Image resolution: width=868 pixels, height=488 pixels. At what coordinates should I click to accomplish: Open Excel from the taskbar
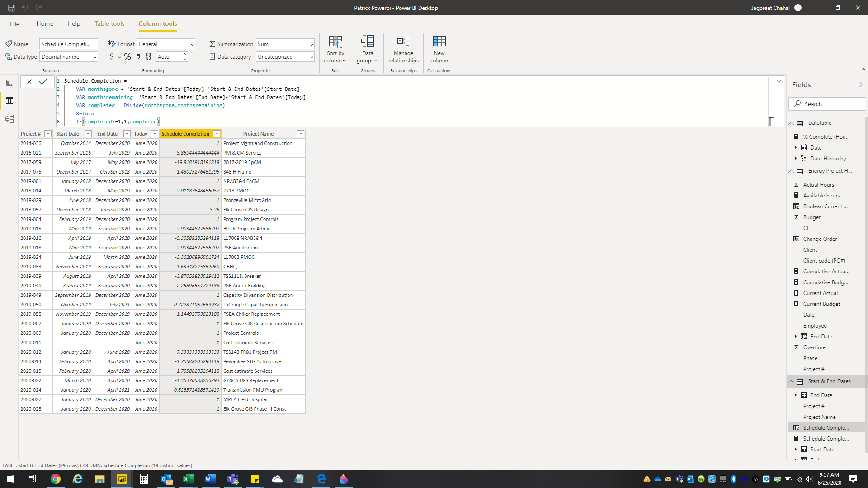(x=189, y=479)
